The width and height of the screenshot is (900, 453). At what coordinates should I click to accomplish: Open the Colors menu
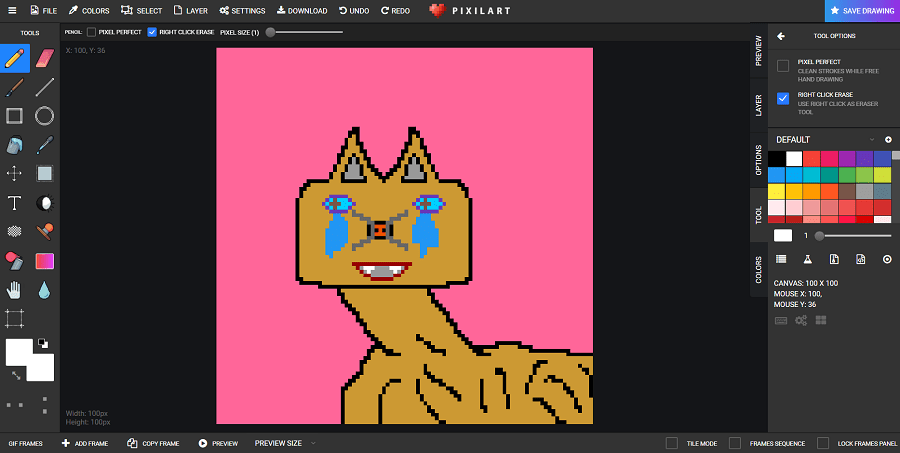(89, 10)
